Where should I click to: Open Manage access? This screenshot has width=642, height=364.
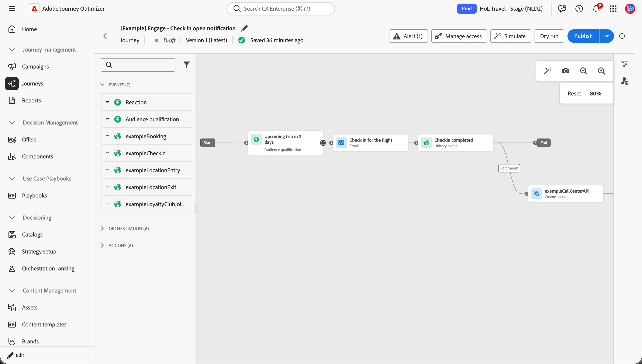[459, 36]
